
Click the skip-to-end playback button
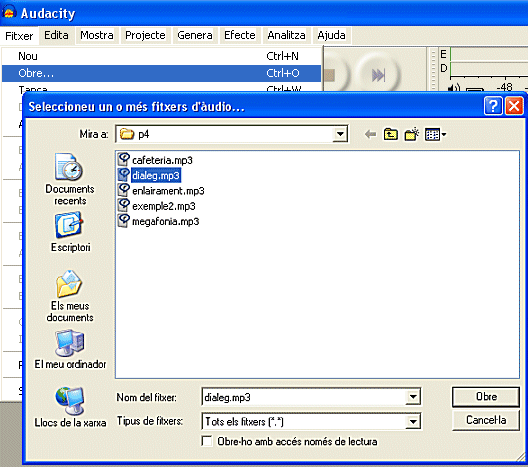[378, 75]
